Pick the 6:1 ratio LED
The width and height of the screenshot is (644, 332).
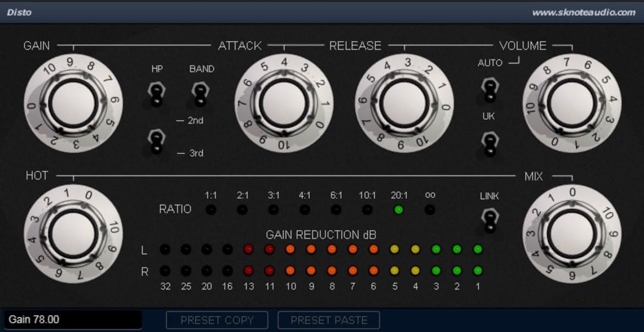(x=336, y=210)
